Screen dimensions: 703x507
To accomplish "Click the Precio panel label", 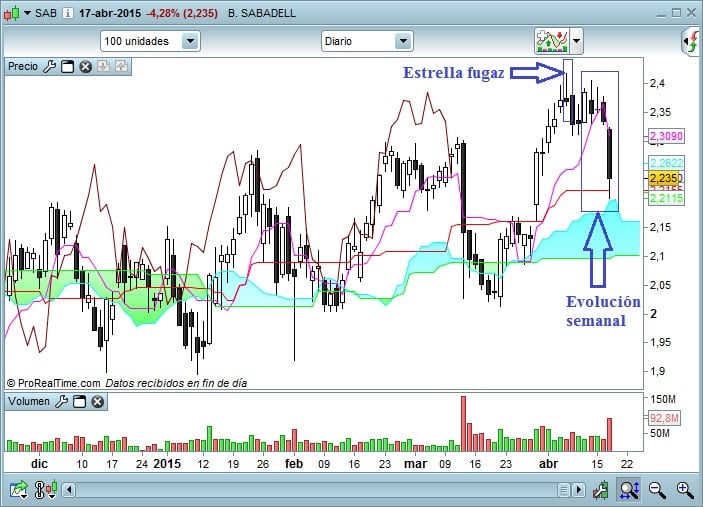I will 23,66.
